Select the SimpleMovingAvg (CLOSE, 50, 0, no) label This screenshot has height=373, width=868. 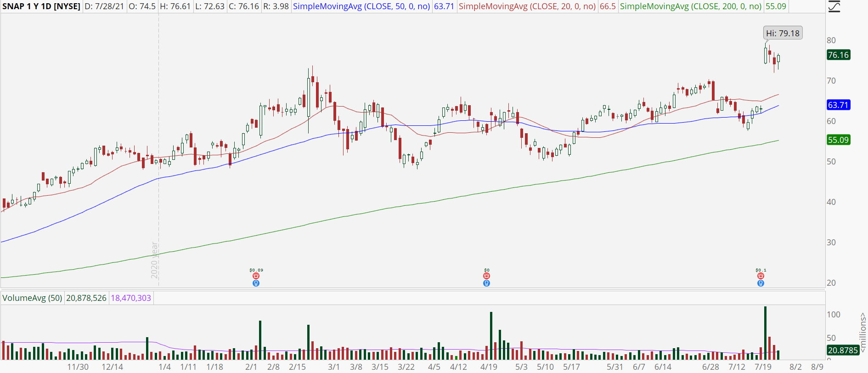361,6
